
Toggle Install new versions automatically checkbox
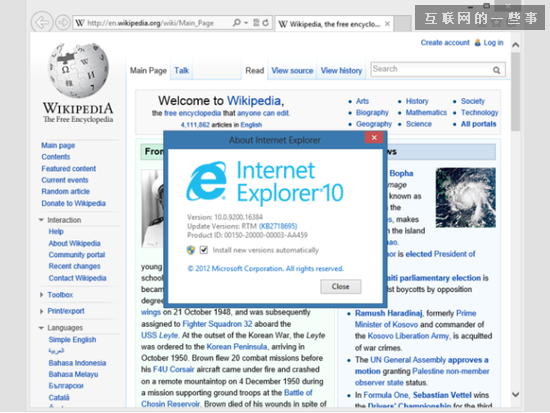pos(204,250)
